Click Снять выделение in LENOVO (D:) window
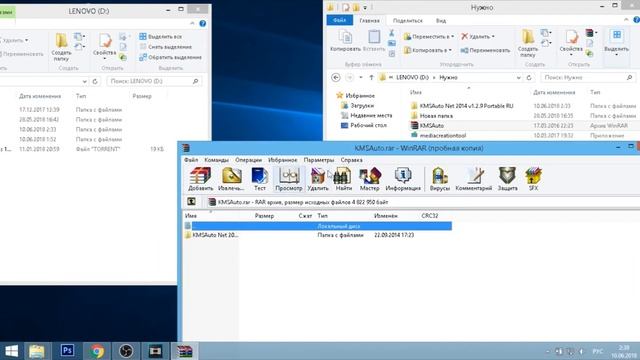Image resolution: width=640 pixels, height=360 pixels. pos(165,47)
